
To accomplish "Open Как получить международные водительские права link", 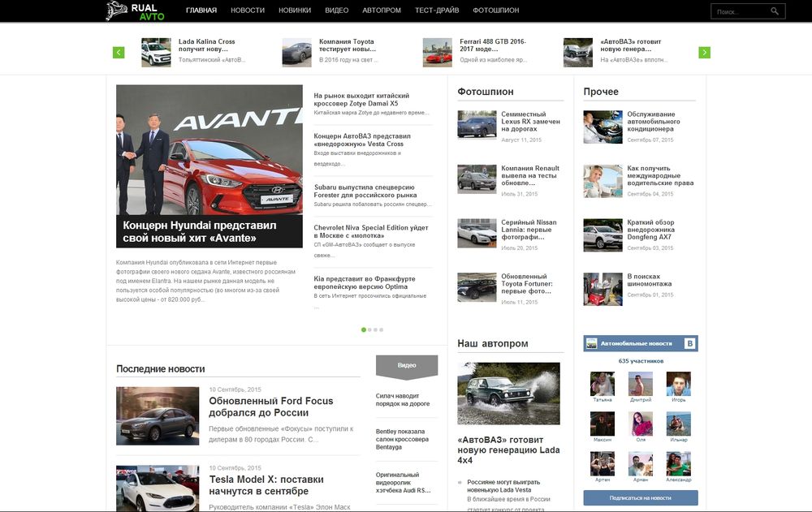I will (x=660, y=175).
